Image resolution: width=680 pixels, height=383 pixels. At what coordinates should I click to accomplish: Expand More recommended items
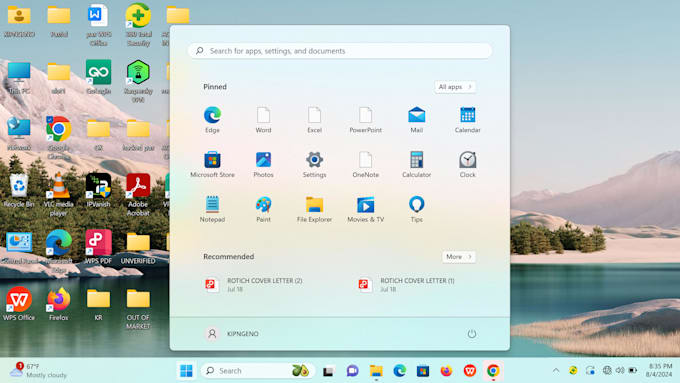(x=459, y=257)
